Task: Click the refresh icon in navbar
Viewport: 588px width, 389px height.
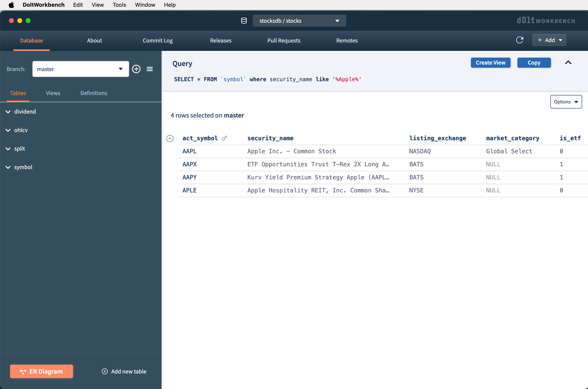Action: pos(519,40)
